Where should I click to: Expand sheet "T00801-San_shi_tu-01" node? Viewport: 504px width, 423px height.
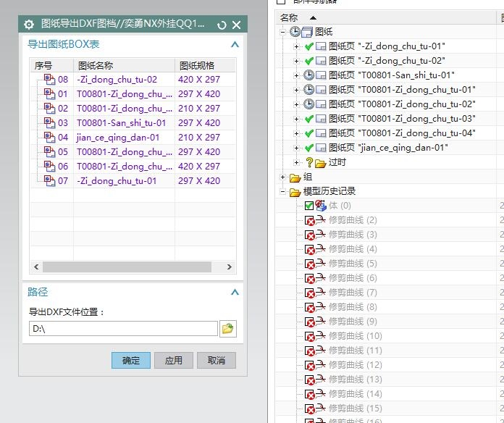point(296,75)
